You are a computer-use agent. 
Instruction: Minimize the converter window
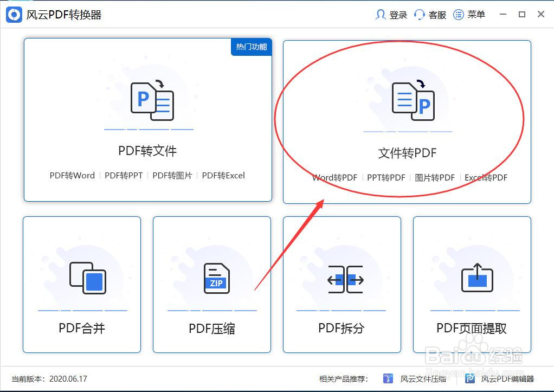point(503,14)
